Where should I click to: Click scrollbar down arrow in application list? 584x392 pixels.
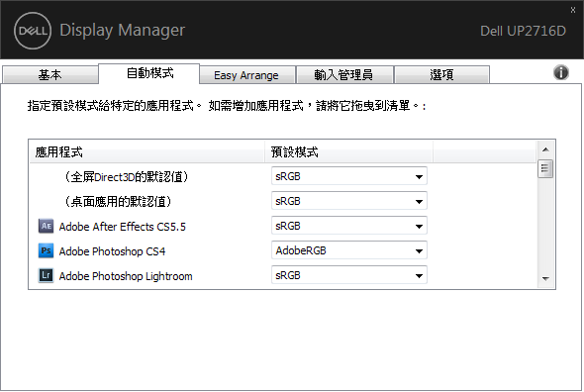click(x=545, y=279)
